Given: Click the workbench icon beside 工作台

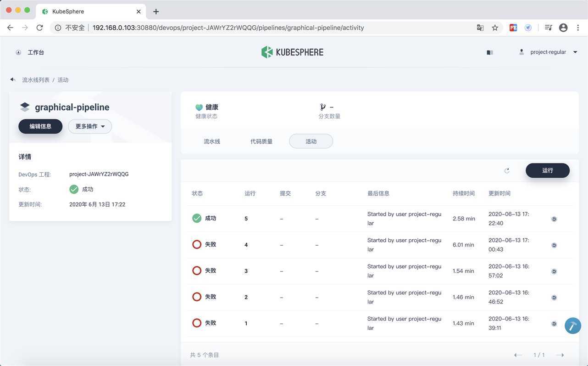Looking at the screenshot, I should pyautogui.click(x=18, y=52).
